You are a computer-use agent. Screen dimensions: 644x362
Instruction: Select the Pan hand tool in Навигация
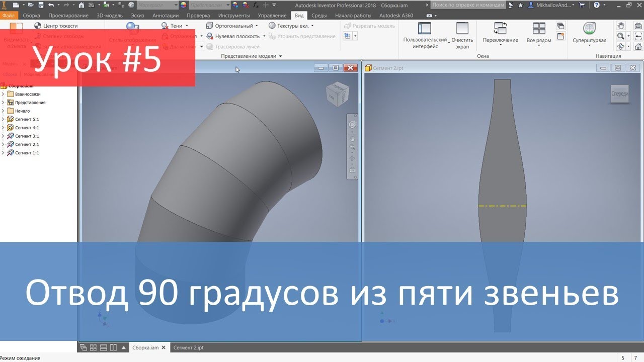(x=621, y=26)
